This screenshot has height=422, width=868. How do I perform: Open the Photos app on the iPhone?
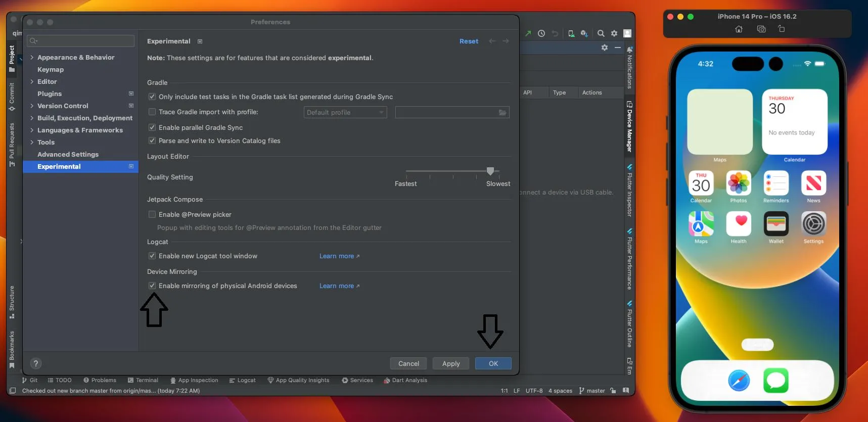(x=739, y=183)
